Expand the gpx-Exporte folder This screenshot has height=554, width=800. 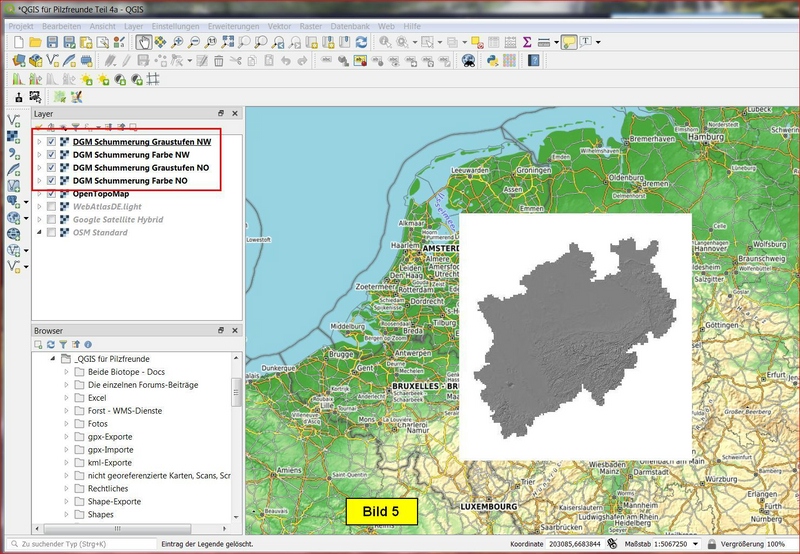click(x=66, y=437)
